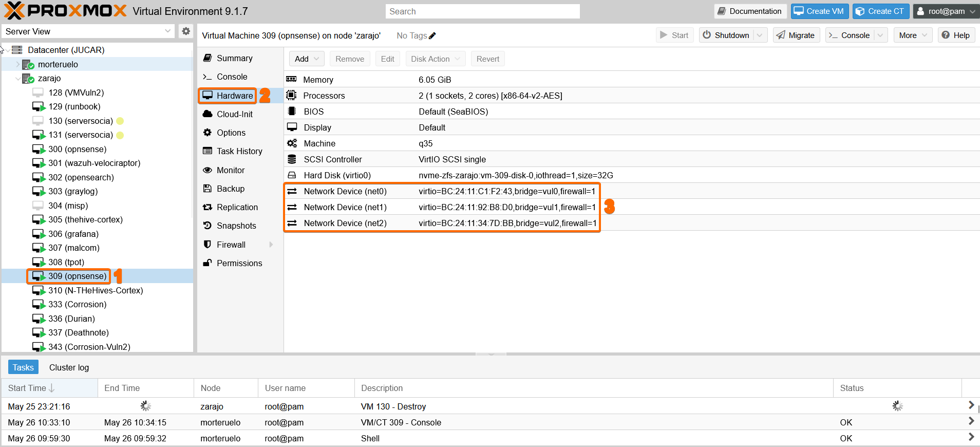Open the Monitor panel
This screenshot has height=447, width=980.
pos(240,170)
